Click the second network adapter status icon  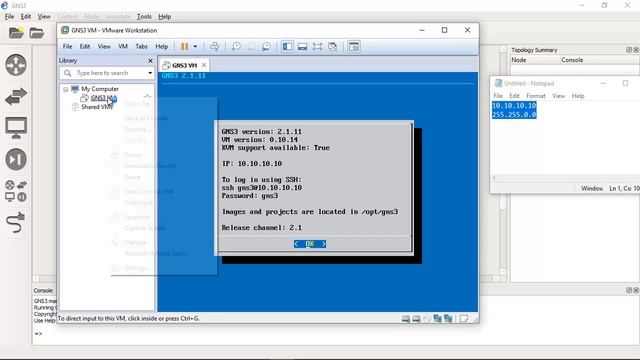coord(448,319)
